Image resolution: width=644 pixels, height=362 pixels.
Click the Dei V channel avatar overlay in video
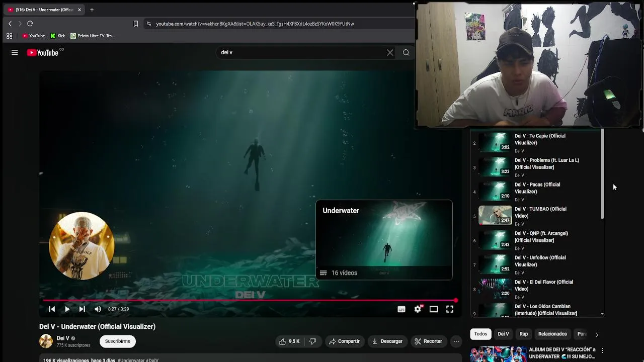click(81, 245)
